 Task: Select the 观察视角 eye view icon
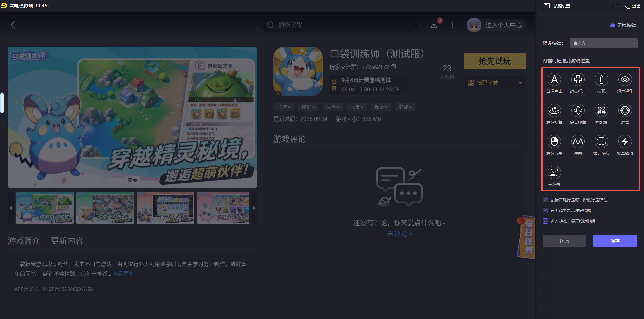625,79
